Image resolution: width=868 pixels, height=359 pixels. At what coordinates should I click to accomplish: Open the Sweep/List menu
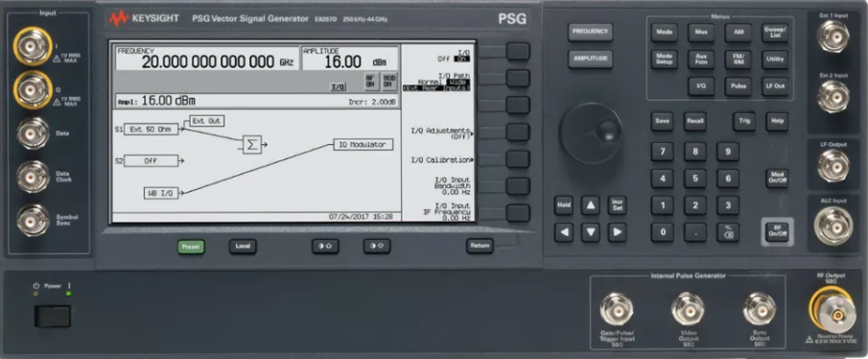tap(774, 33)
